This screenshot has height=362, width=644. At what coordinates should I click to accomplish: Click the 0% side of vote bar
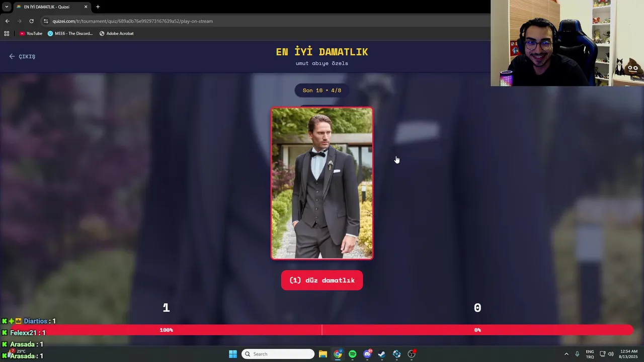[x=477, y=330]
